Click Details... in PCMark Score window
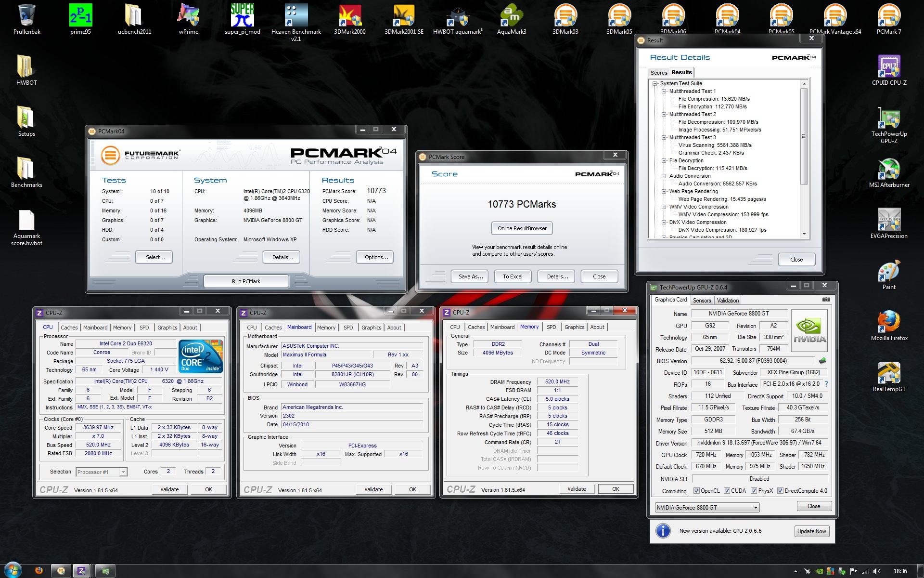This screenshot has width=924, height=578. 557,276
